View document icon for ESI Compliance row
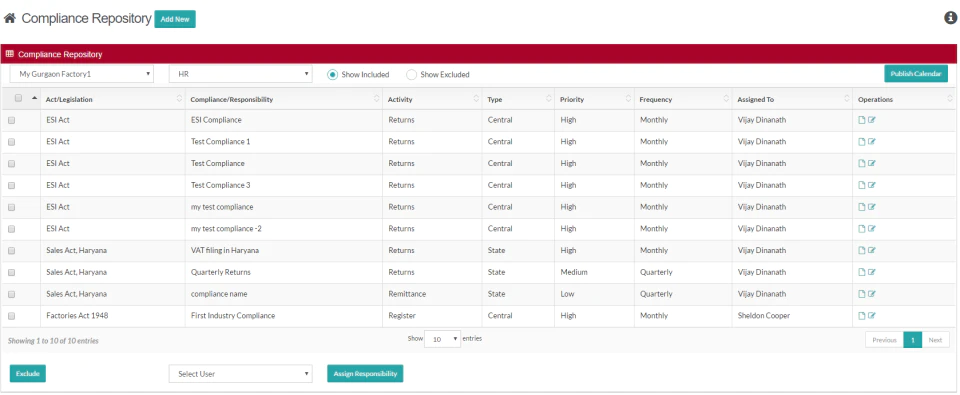The width and height of the screenshot is (960, 395). 862,120
